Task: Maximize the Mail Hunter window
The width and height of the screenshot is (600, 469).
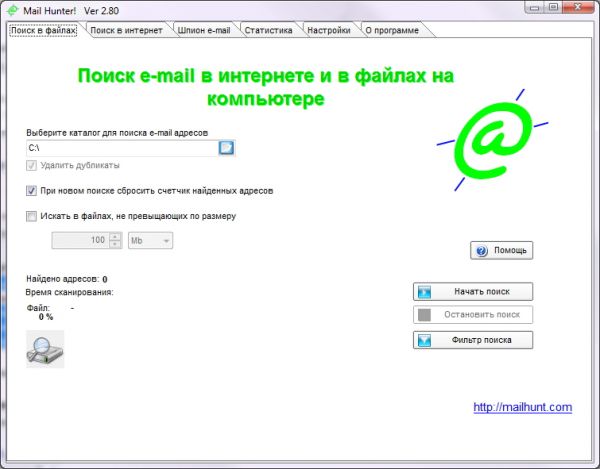Action: click(x=553, y=7)
